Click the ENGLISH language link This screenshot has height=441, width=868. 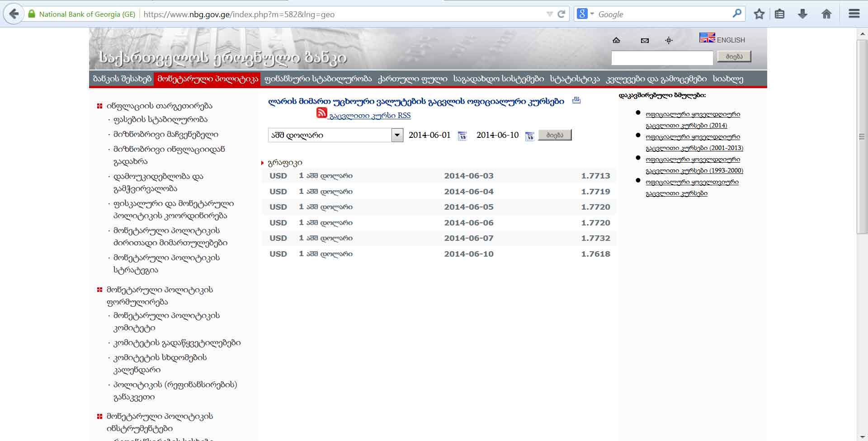(731, 40)
